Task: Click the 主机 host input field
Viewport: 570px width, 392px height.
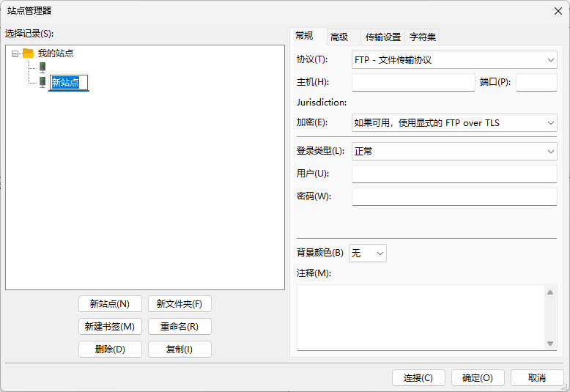Action: [x=413, y=82]
